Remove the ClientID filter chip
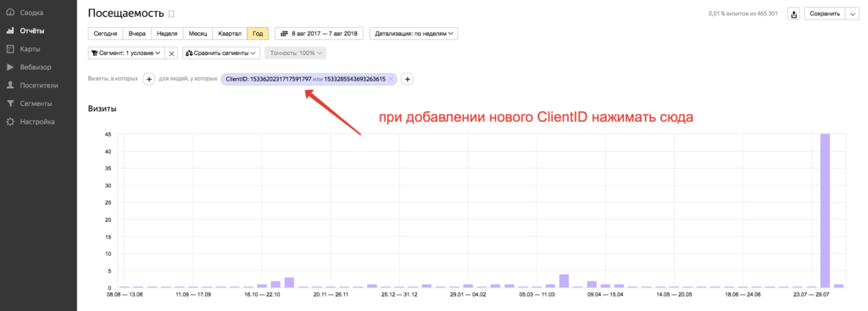The width and height of the screenshot is (868, 311). pyautogui.click(x=391, y=79)
